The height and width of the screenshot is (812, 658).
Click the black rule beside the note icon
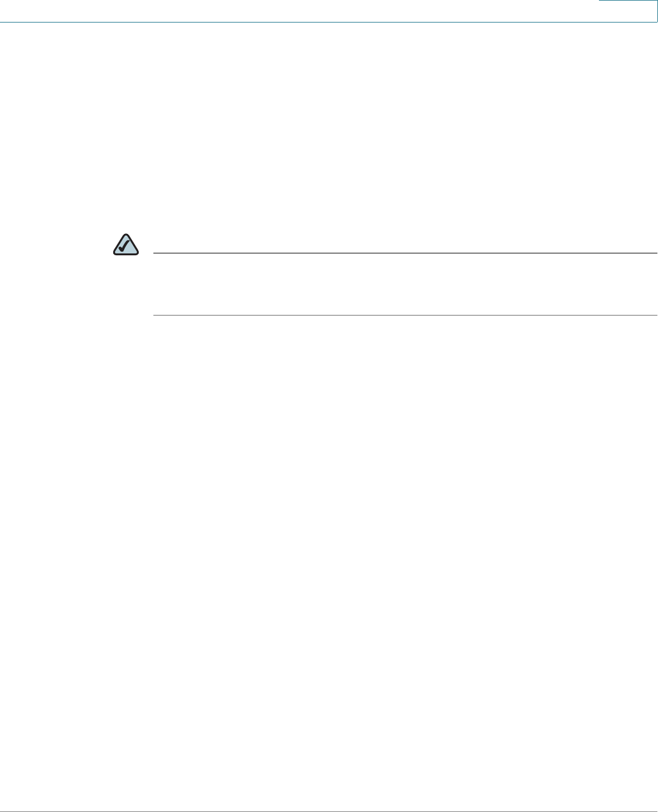(405, 253)
